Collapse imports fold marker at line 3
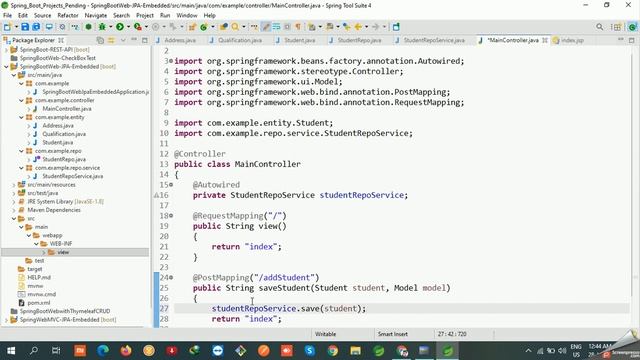Viewport: 640px width, 360px height. coord(171,61)
